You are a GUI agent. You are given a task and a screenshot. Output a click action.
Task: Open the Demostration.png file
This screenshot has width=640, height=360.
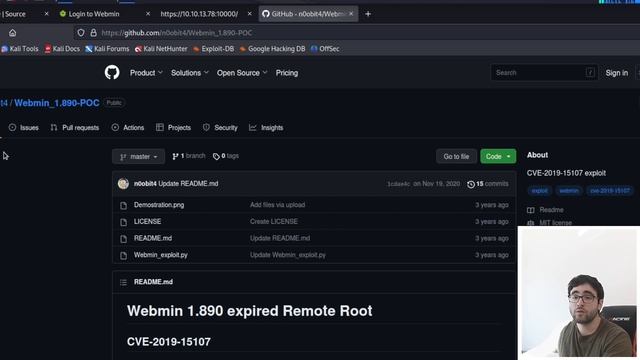159,205
